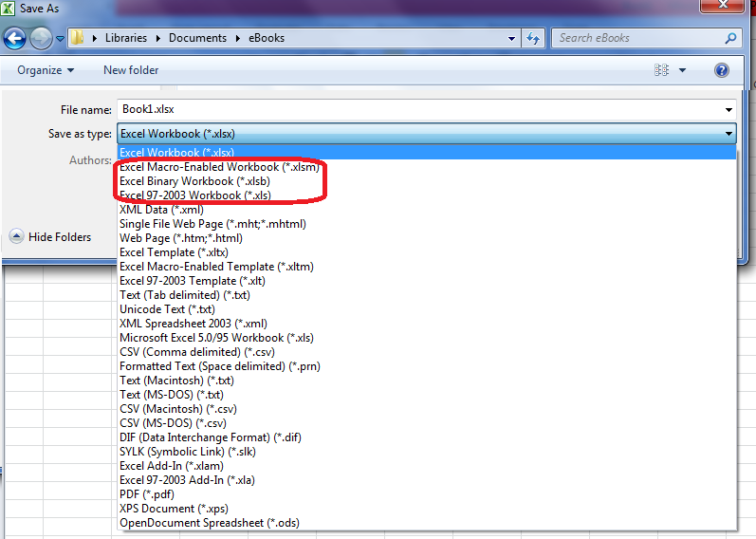Select CSV (Comma delimited) (*.csv)

[x=427, y=352]
